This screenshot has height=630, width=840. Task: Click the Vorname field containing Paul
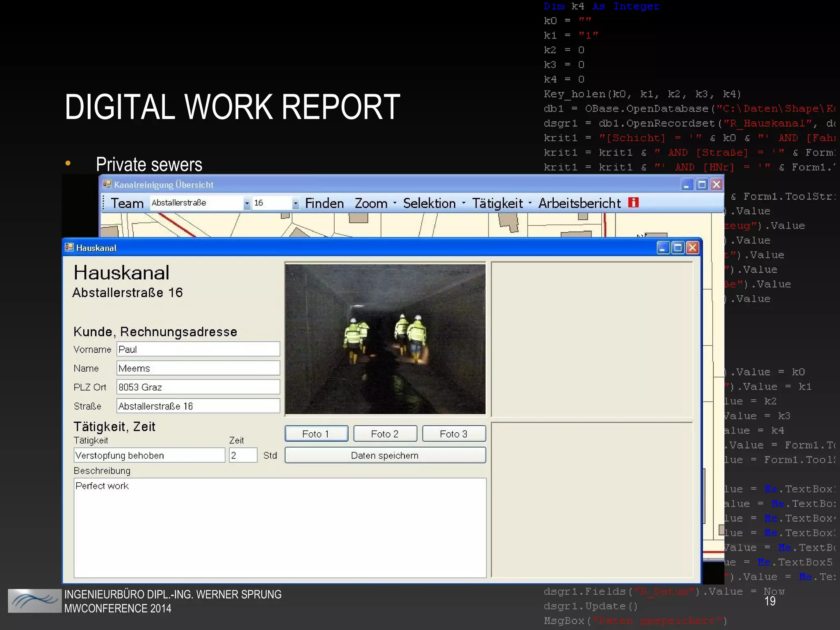point(198,349)
